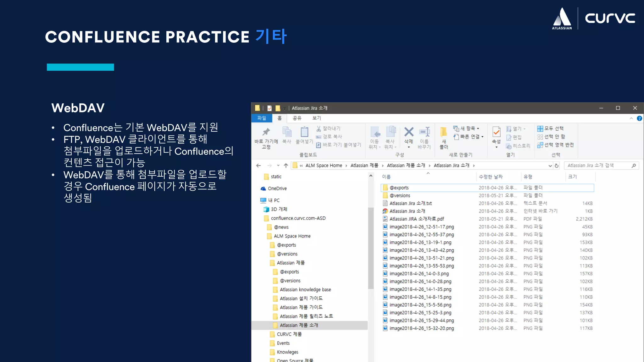Click the Quick Access Toolbar dropdown arrow

pos(285,108)
